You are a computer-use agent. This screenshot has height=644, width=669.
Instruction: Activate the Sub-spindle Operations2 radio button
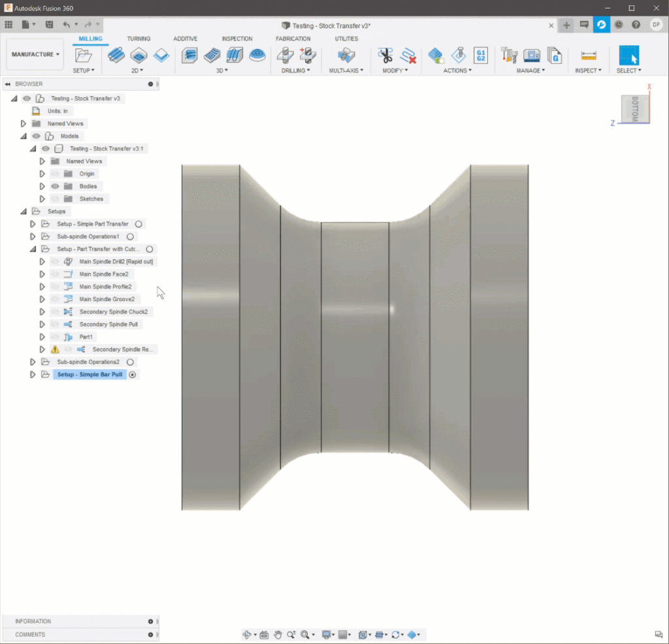pyautogui.click(x=130, y=362)
